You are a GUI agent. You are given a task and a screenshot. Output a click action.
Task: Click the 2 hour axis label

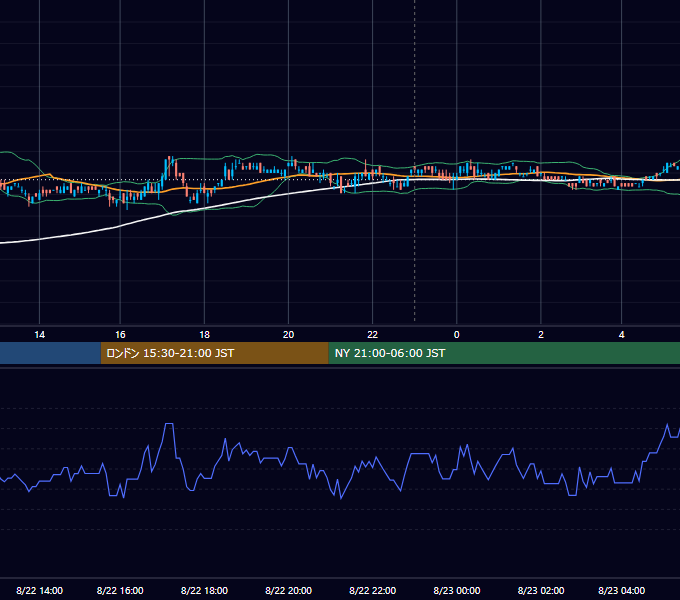pos(541,335)
